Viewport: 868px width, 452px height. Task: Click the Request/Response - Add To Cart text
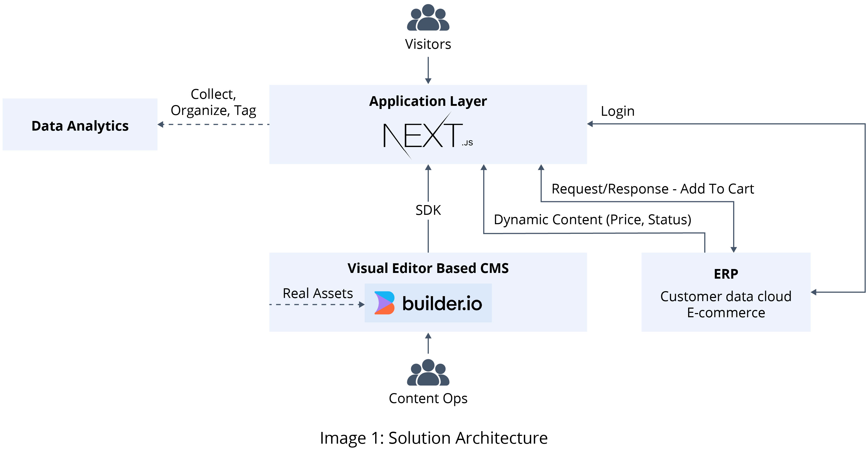[x=654, y=189]
